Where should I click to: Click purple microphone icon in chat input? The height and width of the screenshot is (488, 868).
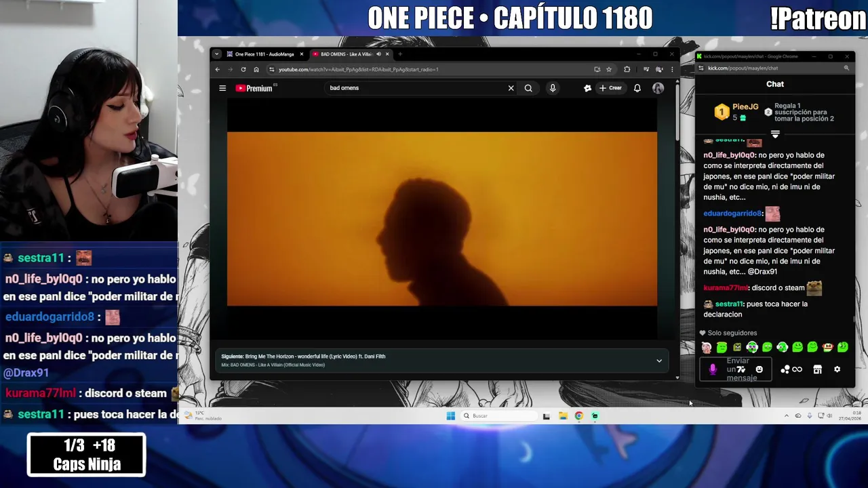[x=712, y=369]
